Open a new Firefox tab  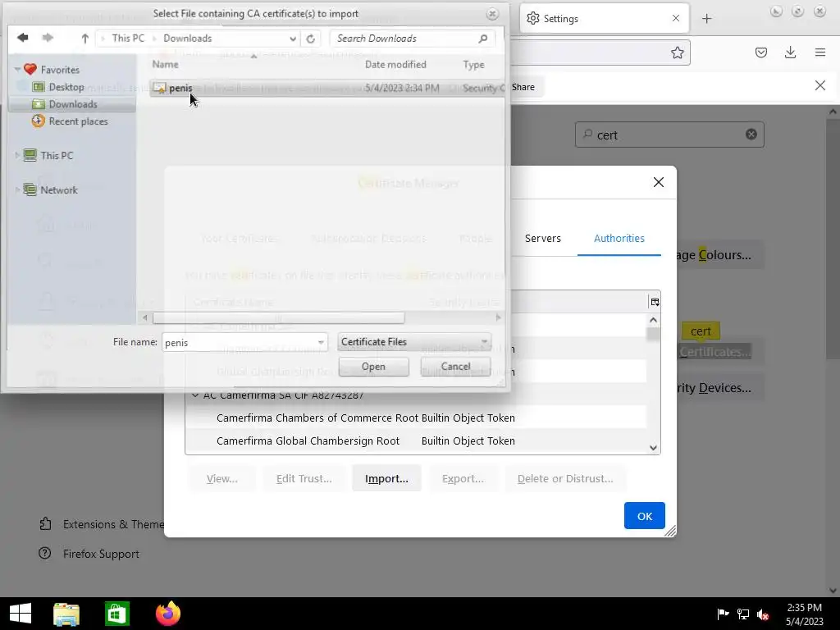click(x=706, y=19)
